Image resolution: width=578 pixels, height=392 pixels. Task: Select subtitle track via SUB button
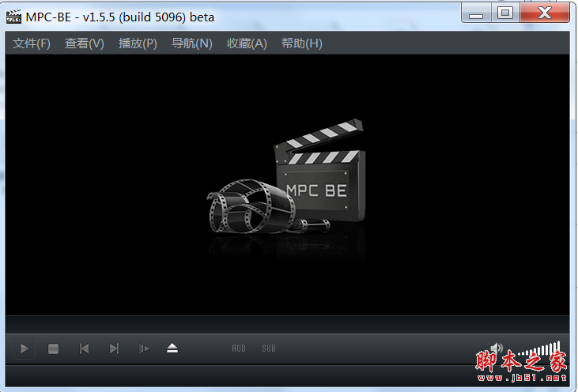tap(269, 349)
